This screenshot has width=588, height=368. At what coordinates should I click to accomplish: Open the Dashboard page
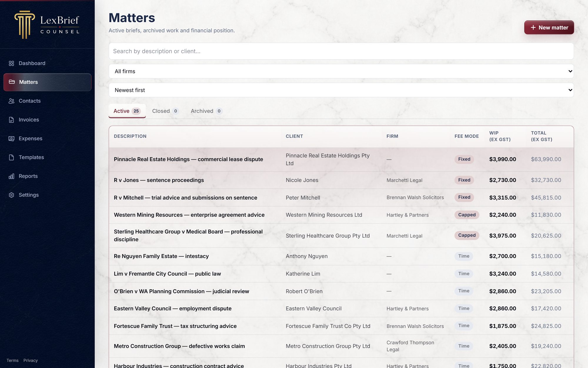coord(47,63)
